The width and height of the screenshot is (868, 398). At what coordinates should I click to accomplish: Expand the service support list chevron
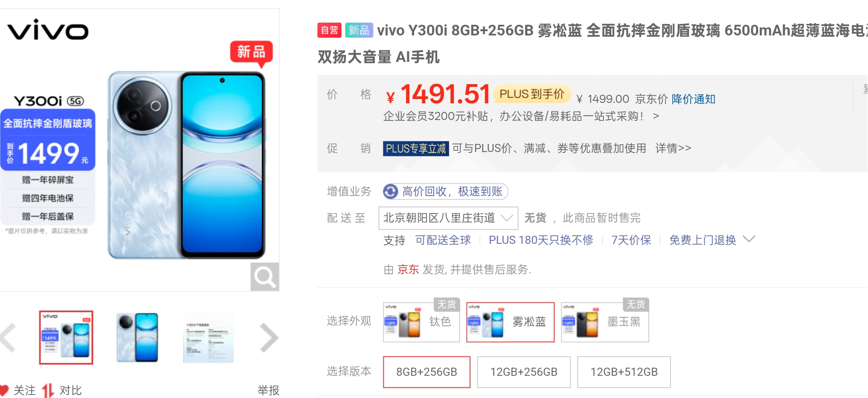click(x=749, y=239)
